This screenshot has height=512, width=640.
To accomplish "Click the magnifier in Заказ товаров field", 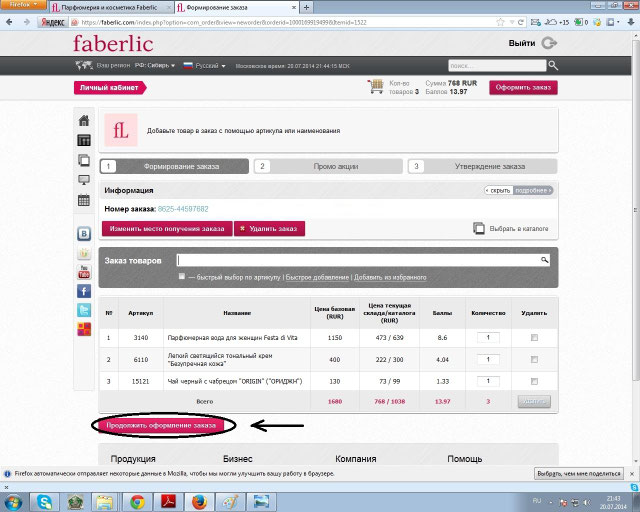I will pyautogui.click(x=544, y=260).
